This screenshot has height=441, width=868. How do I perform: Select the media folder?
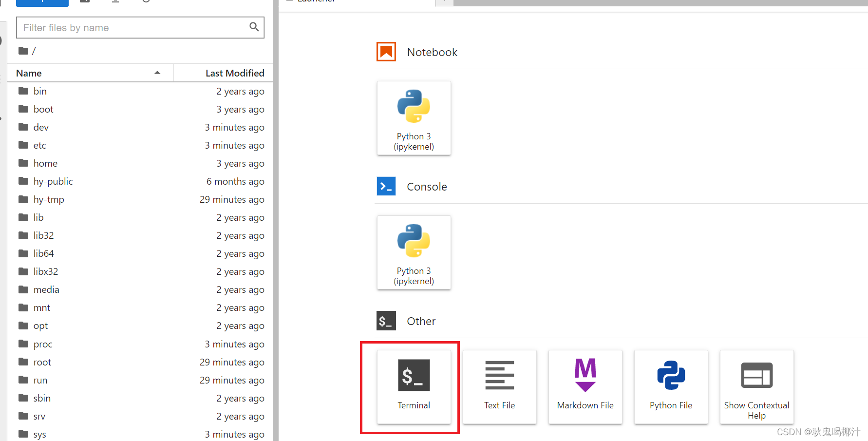coord(140,289)
